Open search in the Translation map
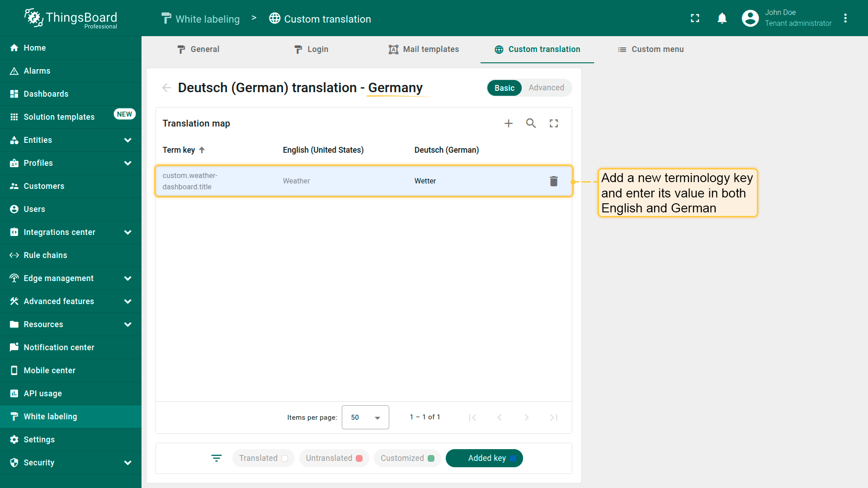This screenshot has width=868, height=488. click(x=531, y=123)
